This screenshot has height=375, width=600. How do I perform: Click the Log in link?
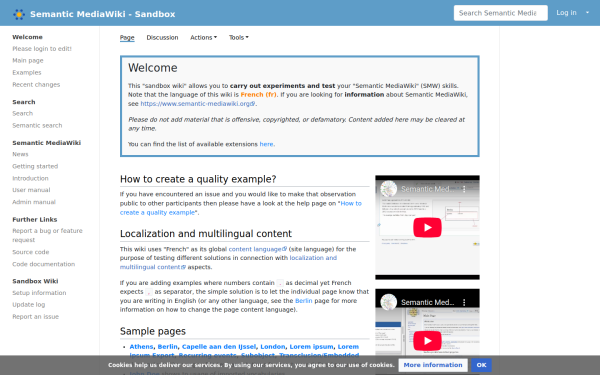(x=566, y=13)
